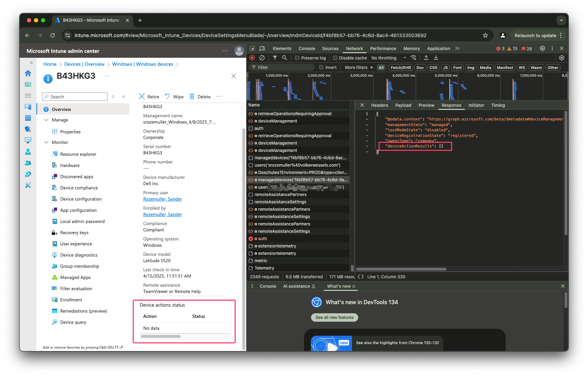Image resolution: width=588 pixels, height=377 pixels.
Task: Open Troubleshooting tools icon in sidebar
Action: pos(28,185)
